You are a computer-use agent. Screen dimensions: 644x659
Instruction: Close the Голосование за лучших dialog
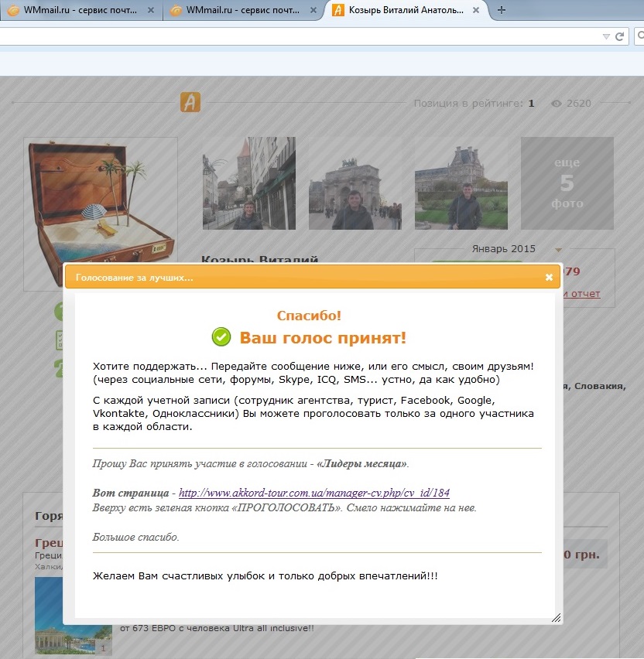click(549, 278)
